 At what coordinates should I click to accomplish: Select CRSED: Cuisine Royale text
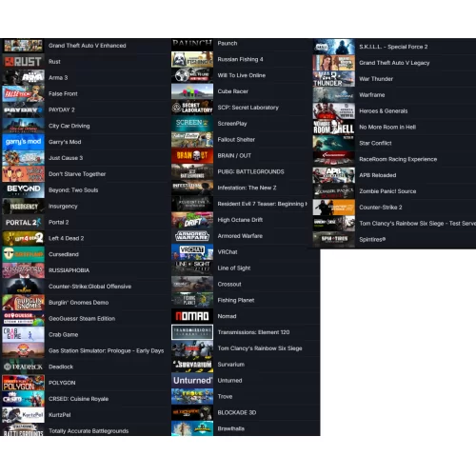point(78,399)
